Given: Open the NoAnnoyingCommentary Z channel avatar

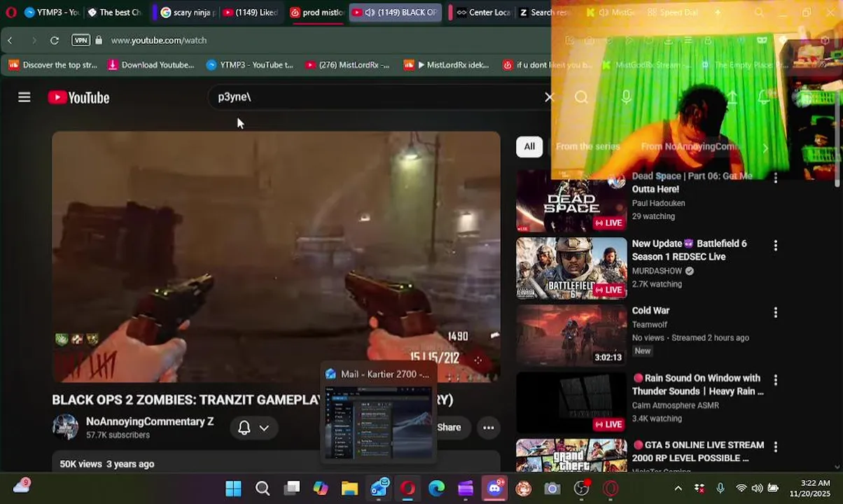Looking at the screenshot, I should [66, 427].
